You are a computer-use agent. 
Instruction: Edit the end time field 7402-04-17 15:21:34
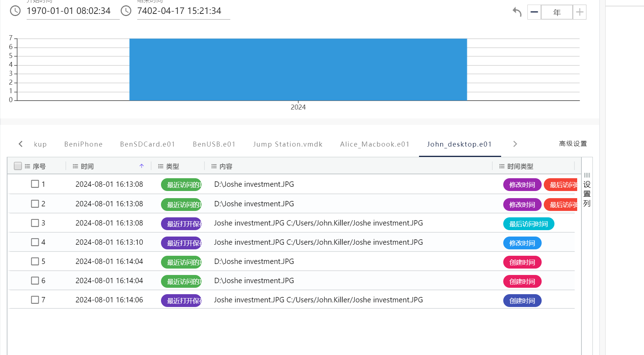click(183, 11)
